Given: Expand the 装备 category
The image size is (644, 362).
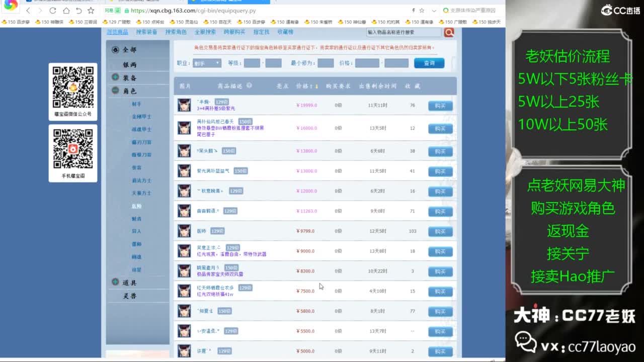Looking at the screenshot, I should [x=115, y=77].
